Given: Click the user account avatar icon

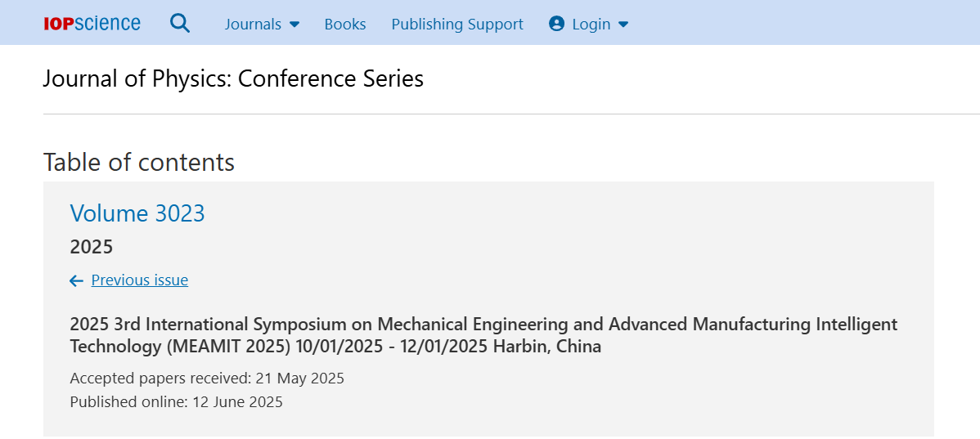Looking at the screenshot, I should [556, 24].
